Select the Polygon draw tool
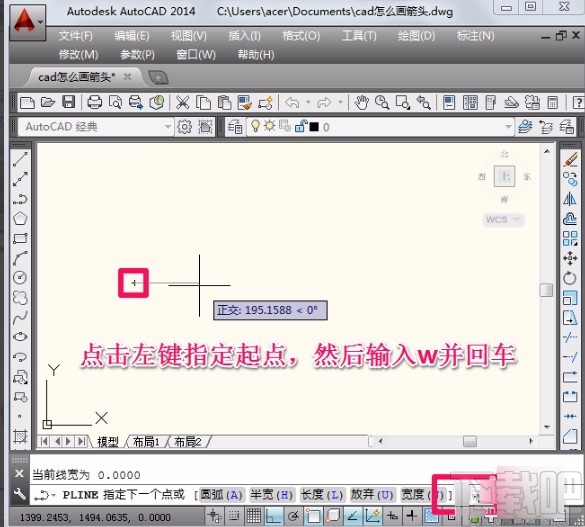Viewport: 585px width, 527px height. [20, 218]
